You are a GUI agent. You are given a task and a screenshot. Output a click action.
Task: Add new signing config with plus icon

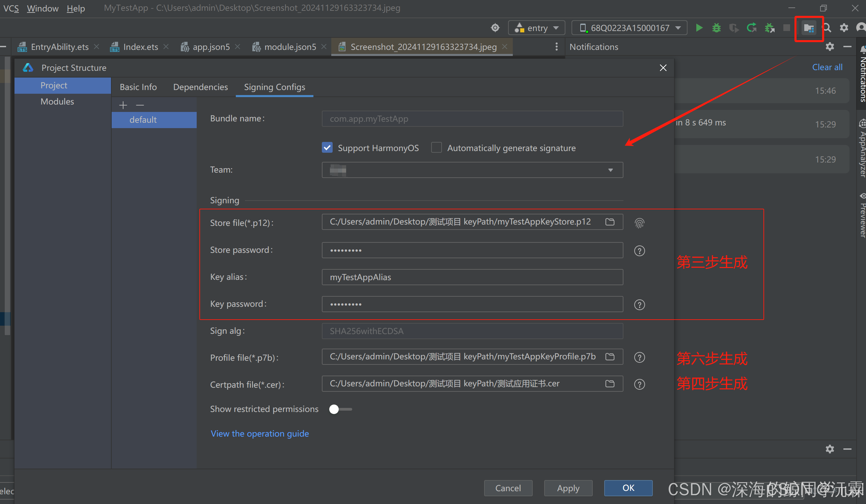123,105
